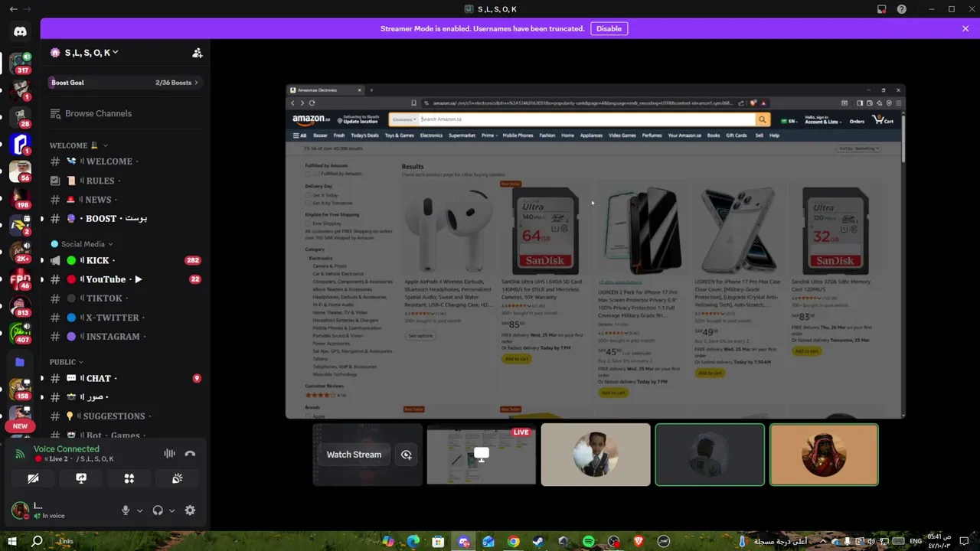Open invite people icon beside server name
Viewport: 980px width, 551px height.
point(197,53)
